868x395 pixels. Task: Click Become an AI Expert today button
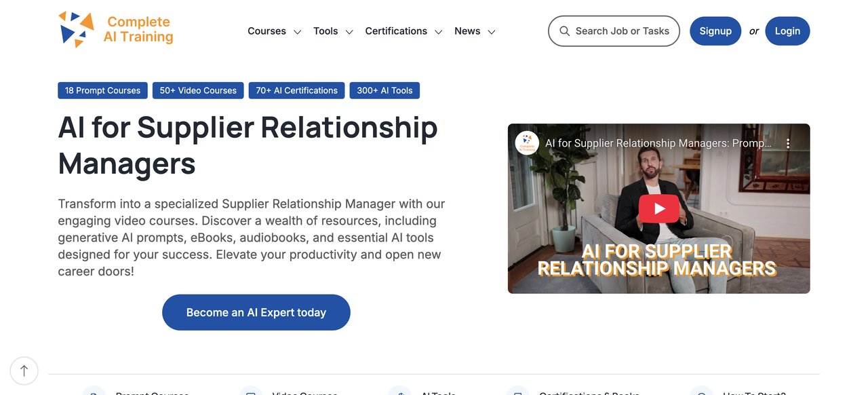tap(256, 312)
